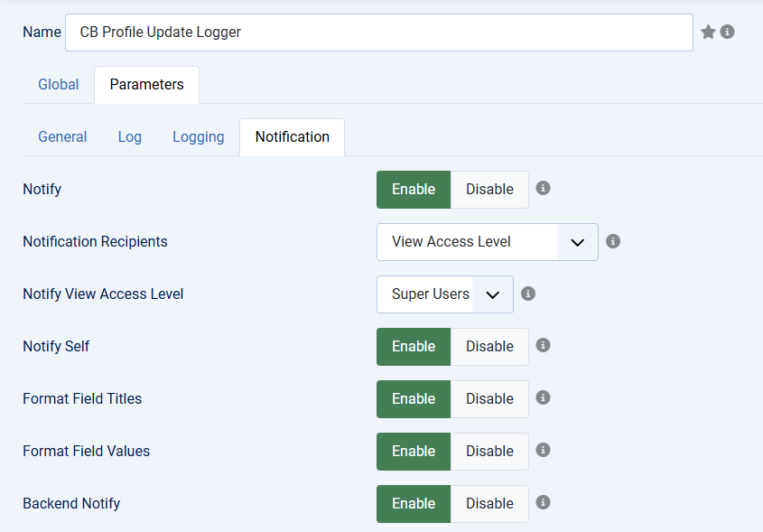Switch to the Global tab

tap(59, 85)
